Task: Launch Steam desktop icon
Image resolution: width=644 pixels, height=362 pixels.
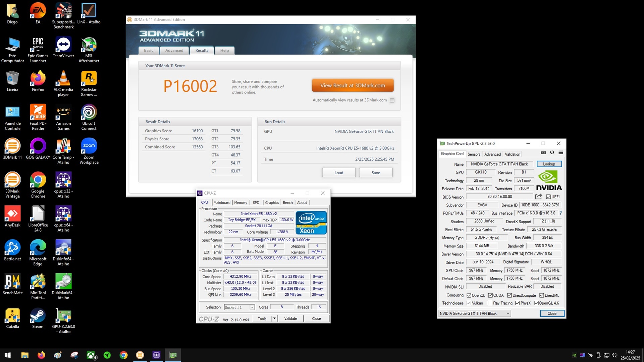Action: click(x=38, y=318)
